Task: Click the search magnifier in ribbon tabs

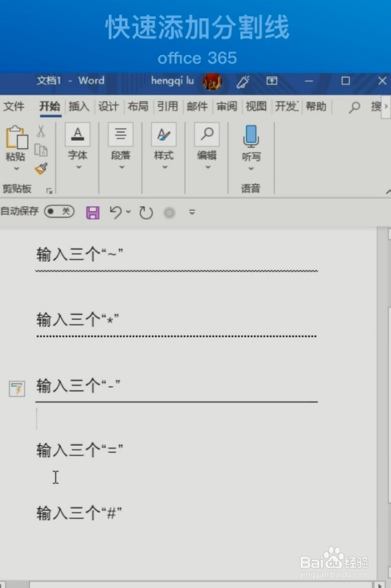Action: (354, 107)
